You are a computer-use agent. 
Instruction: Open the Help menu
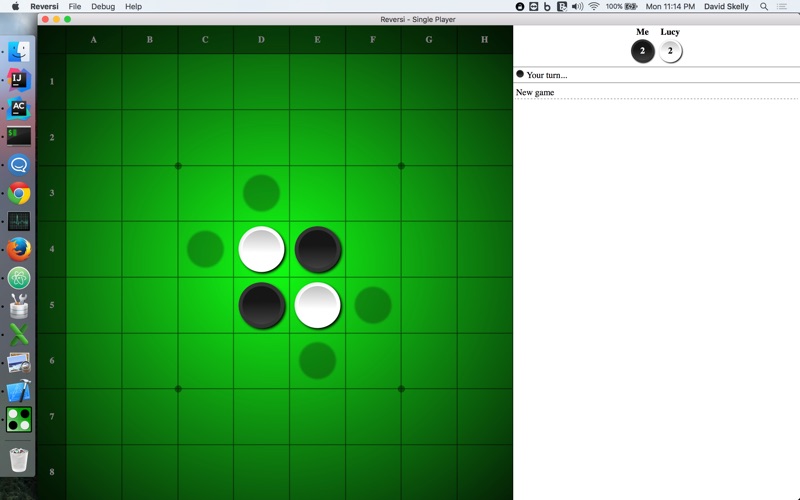pyautogui.click(x=133, y=7)
